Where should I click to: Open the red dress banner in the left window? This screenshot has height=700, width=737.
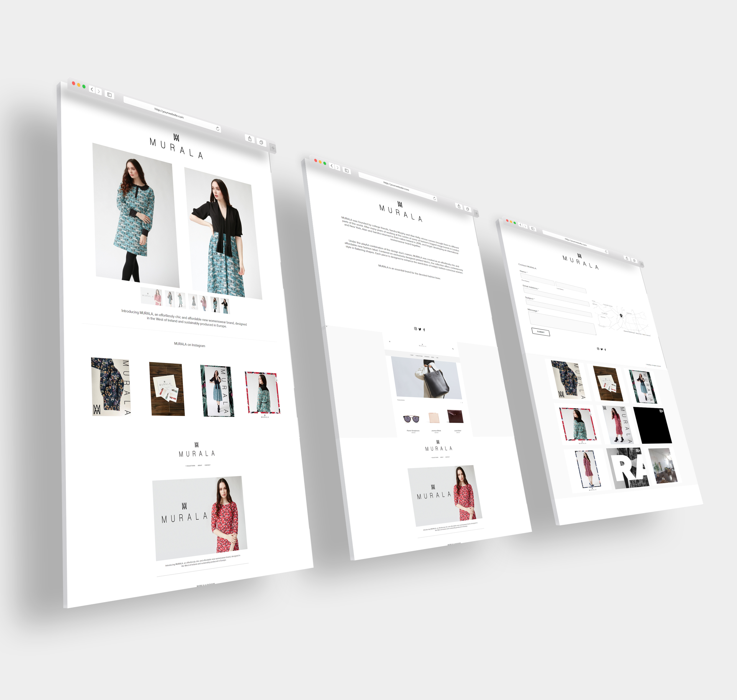click(200, 518)
